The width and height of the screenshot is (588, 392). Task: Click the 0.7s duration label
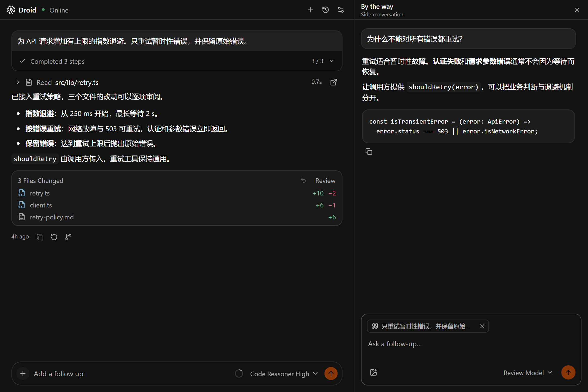(317, 82)
